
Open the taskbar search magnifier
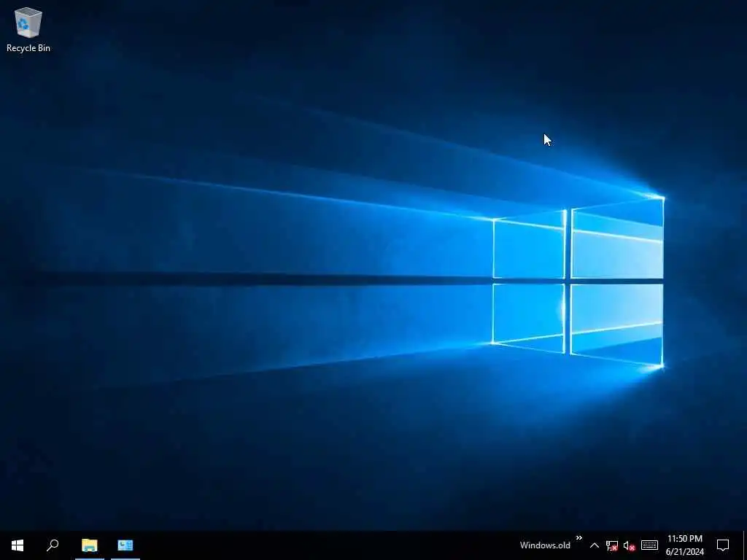point(53,545)
